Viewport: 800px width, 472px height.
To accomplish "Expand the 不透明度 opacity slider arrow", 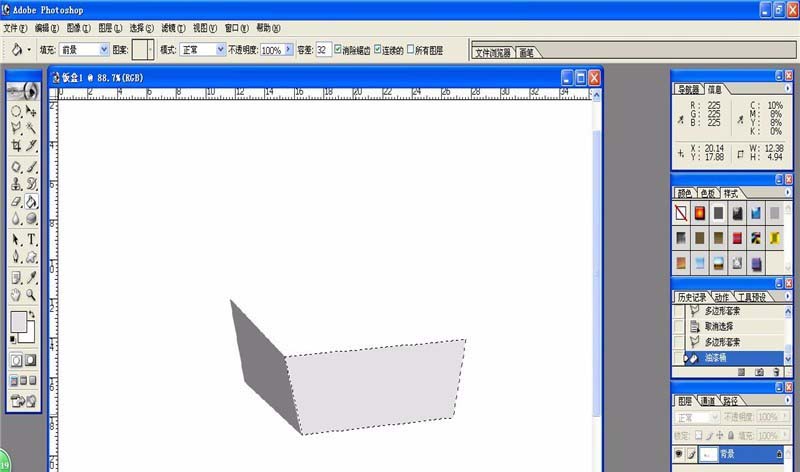I will (x=289, y=49).
